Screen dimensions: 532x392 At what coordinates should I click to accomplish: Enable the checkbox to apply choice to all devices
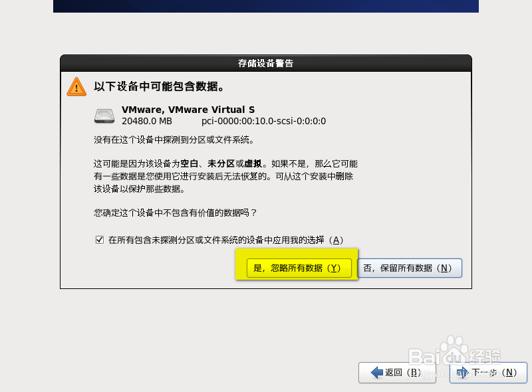point(98,240)
